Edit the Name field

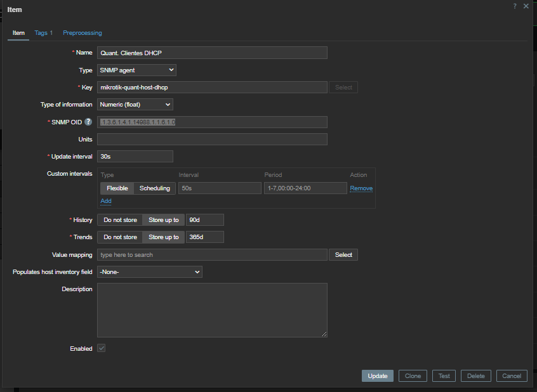212,53
